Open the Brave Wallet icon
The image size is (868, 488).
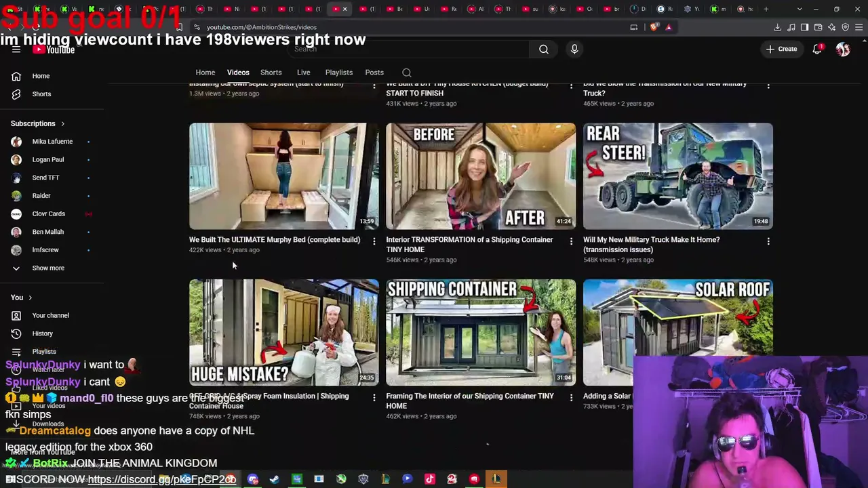818,27
